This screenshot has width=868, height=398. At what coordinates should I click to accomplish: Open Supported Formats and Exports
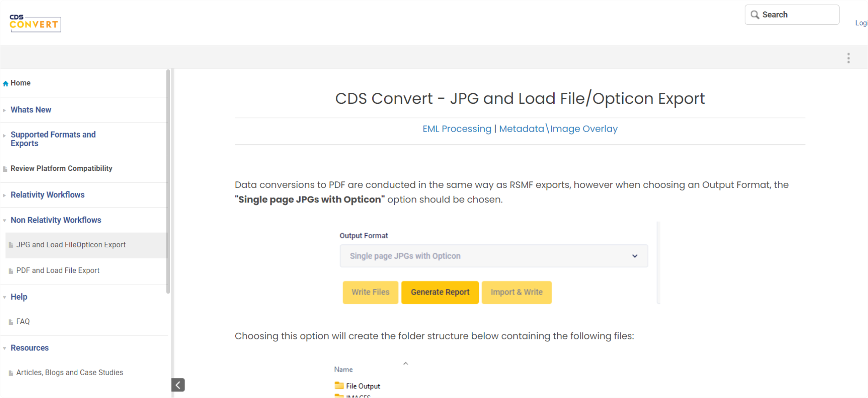pyautogui.click(x=53, y=139)
